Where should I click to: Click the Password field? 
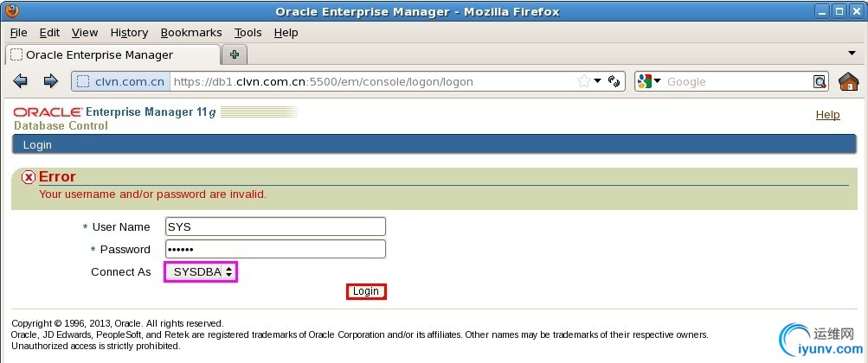point(275,249)
